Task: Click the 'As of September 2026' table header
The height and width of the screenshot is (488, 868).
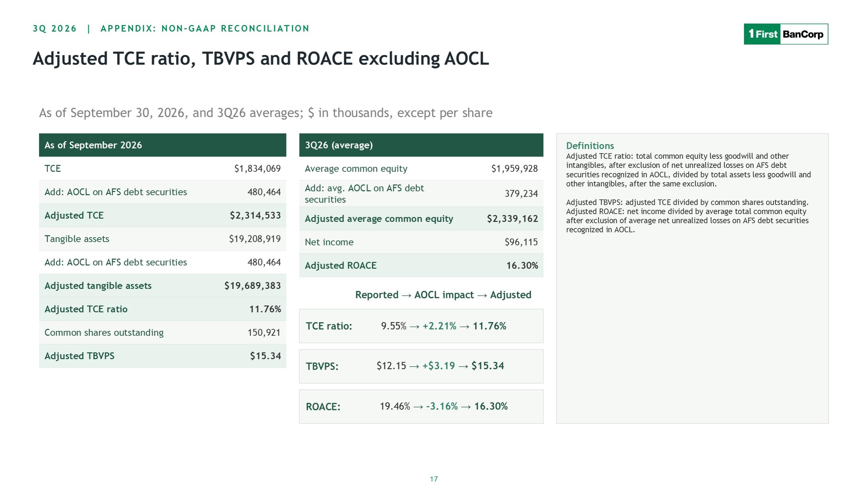Action: (162, 145)
